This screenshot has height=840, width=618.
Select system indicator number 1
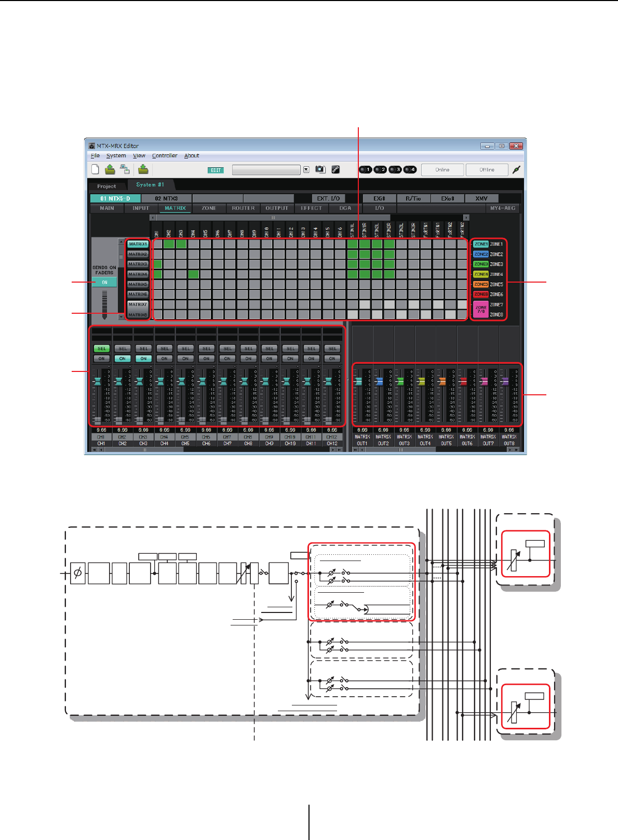pos(366,170)
